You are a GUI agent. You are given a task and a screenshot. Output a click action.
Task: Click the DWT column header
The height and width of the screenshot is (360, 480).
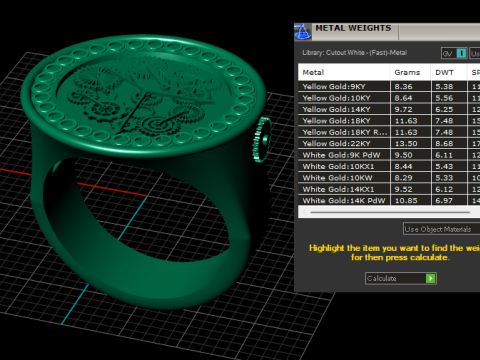tap(448, 72)
